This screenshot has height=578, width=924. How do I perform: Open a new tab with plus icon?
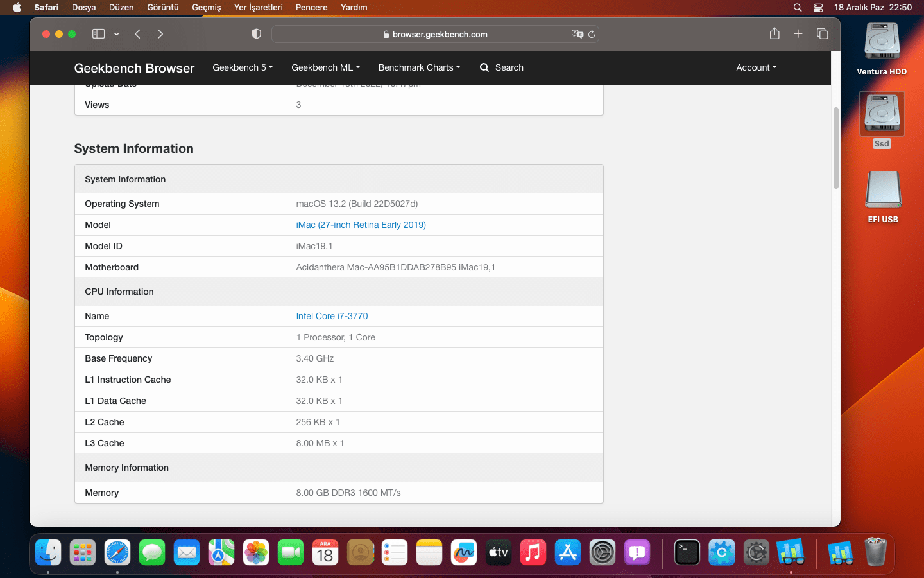tap(798, 34)
